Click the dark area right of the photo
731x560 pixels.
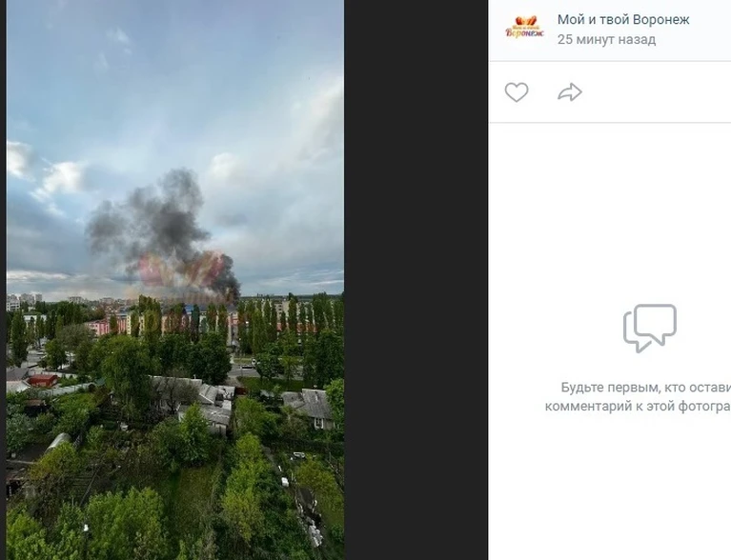click(416, 280)
